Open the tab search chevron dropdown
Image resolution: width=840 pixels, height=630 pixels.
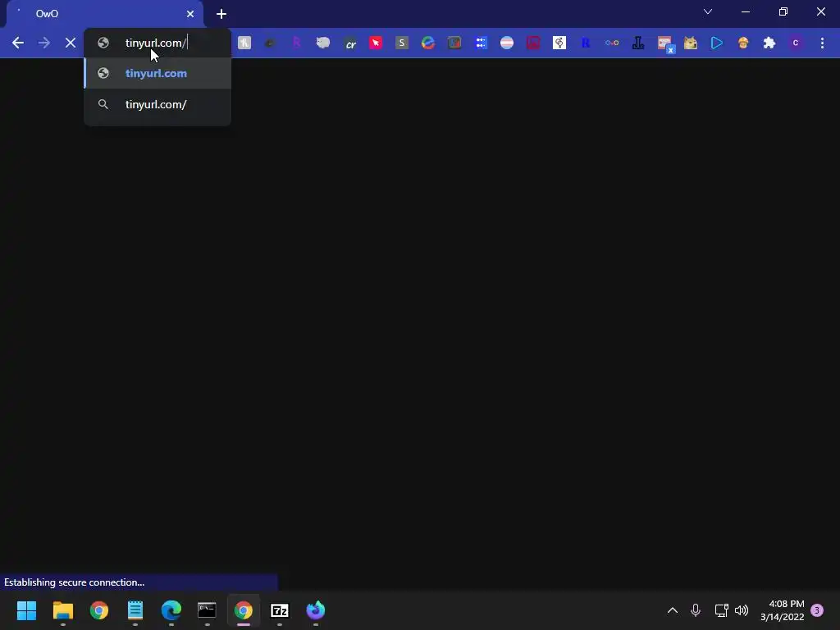708,11
